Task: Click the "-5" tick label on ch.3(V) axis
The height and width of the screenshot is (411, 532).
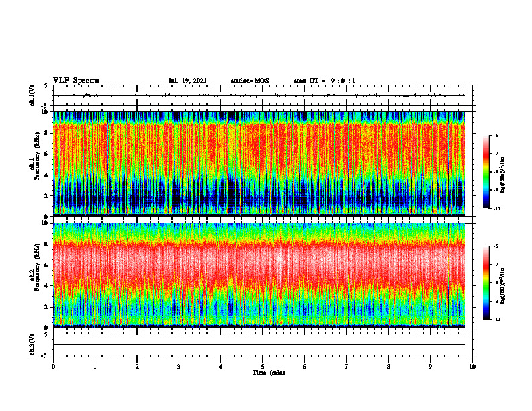Action: 45,355
